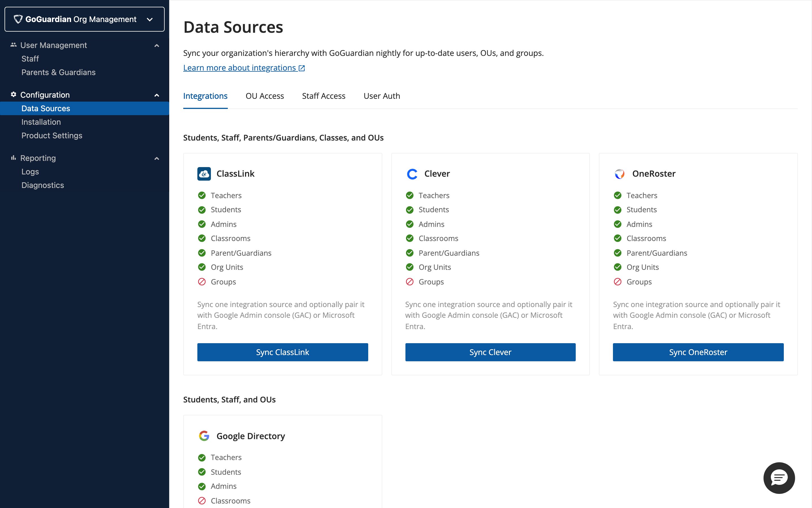
Task: Click the User Management section label
Action: 54,45
